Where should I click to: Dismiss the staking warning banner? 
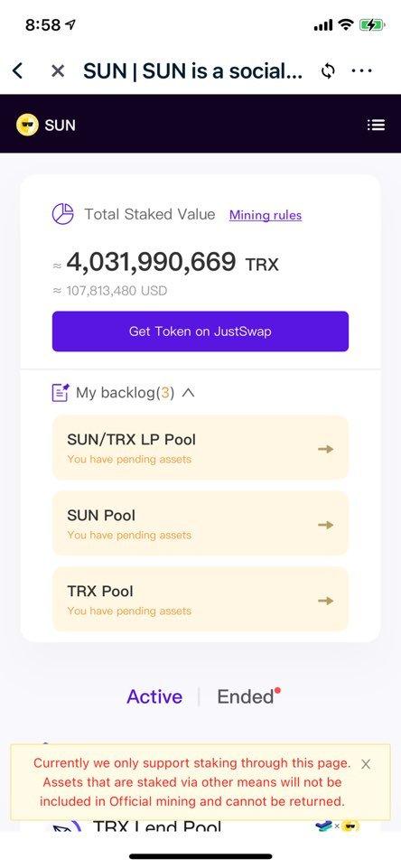(366, 764)
